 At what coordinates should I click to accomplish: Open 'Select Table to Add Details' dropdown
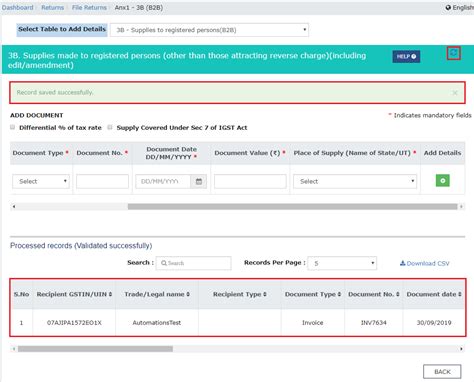click(x=209, y=30)
